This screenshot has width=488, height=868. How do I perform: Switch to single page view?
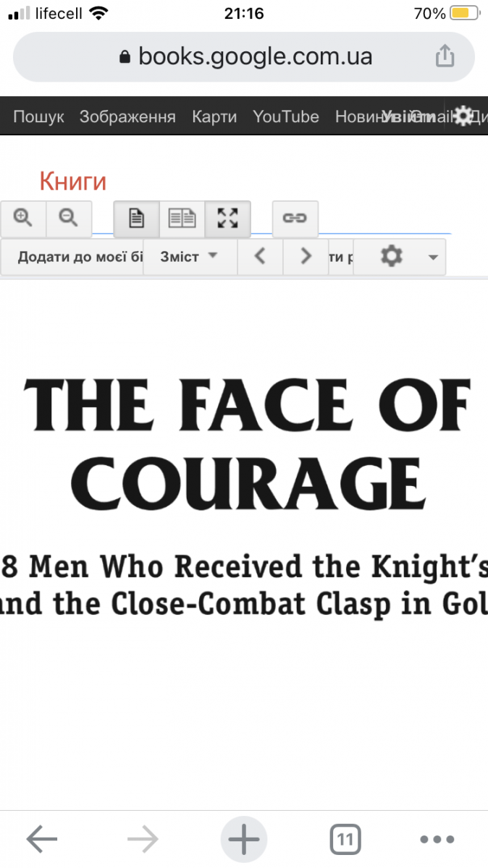(137, 218)
